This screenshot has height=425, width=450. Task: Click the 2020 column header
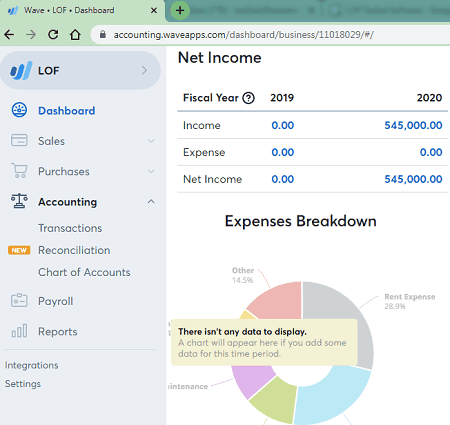[x=429, y=98]
